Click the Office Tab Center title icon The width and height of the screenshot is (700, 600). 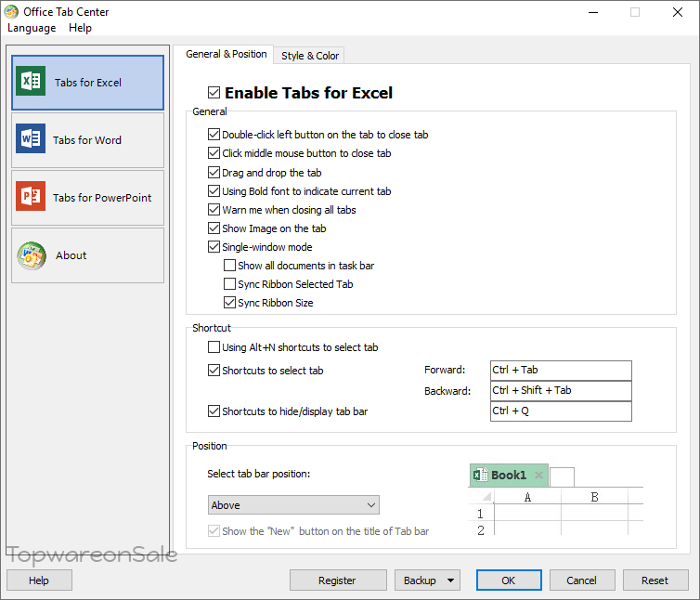coord(11,12)
